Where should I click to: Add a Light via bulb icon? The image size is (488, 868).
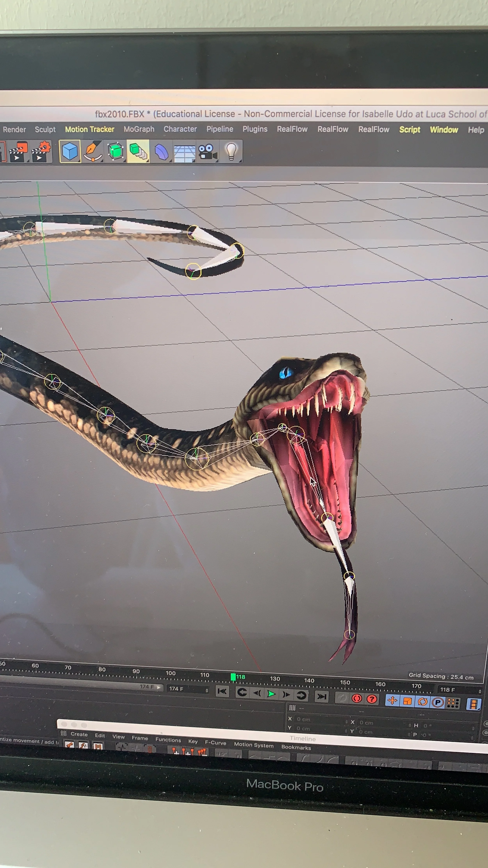point(231,151)
